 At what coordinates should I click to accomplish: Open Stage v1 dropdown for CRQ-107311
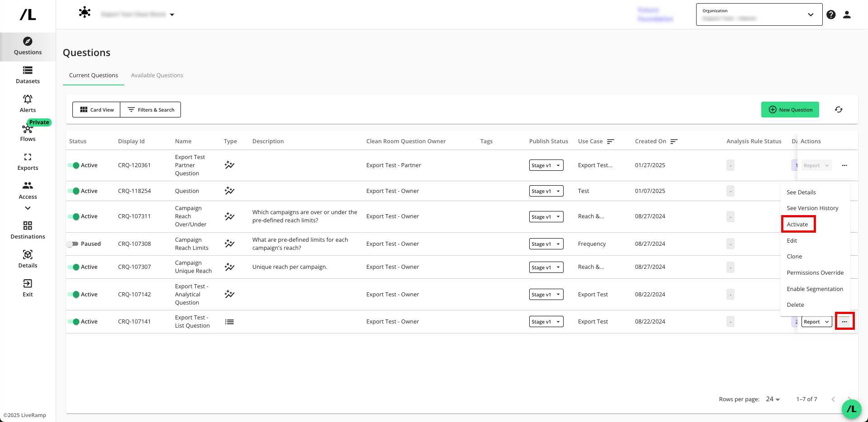tap(546, 217)
